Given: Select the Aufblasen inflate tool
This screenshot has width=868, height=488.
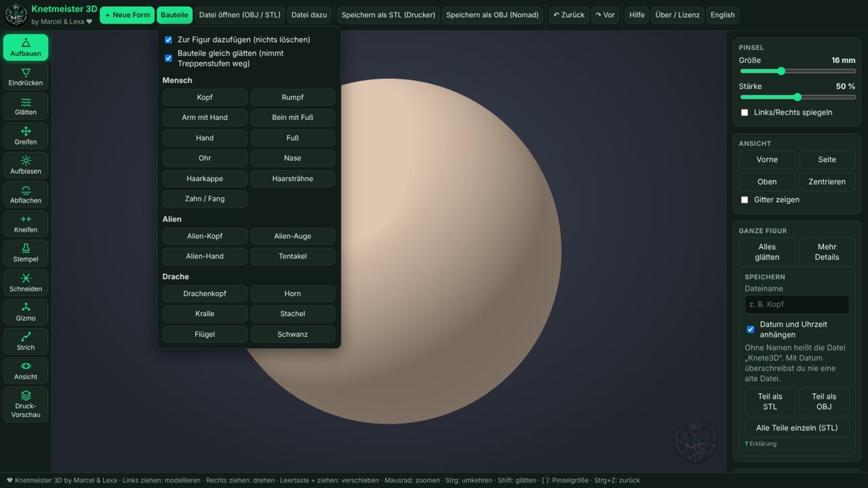Looking at the screenshot, I should tap(26, 165).
